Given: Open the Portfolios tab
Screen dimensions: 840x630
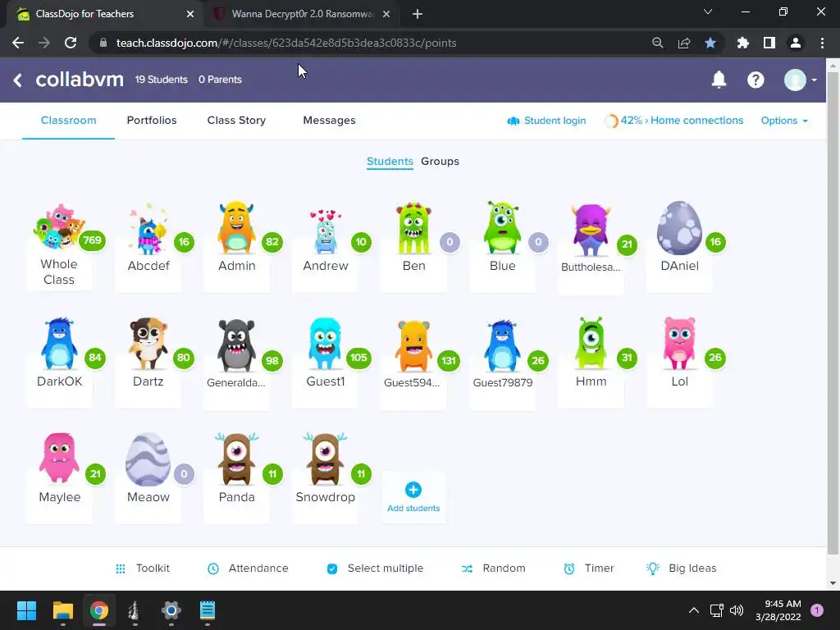Looking at the screenshot, I should click(x=152, y=121).
